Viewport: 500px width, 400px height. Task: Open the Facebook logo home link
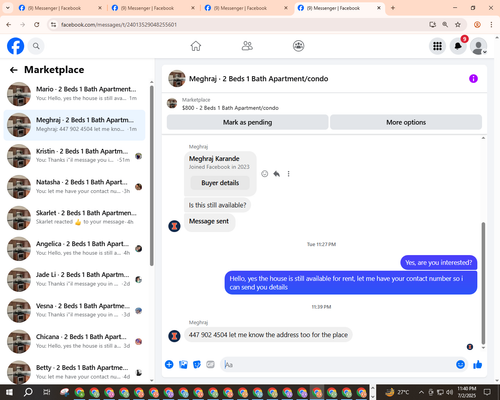[x=16, y=46]
